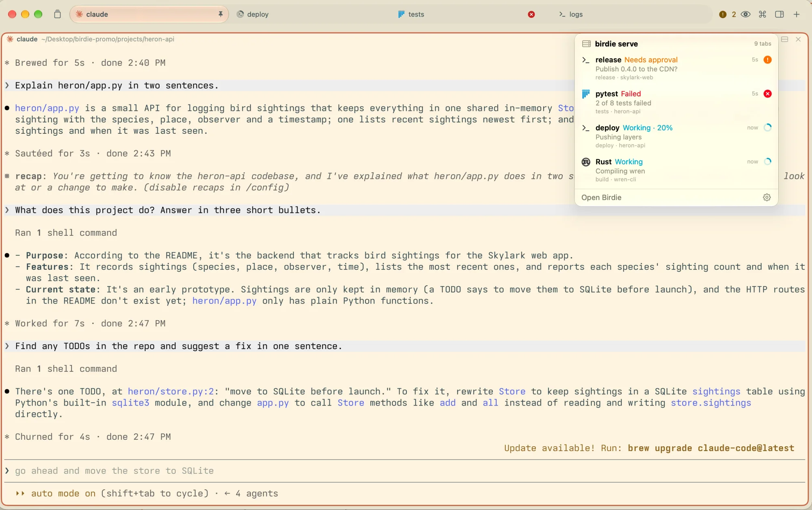The height and width of the screenshot is (510, 812).
Task: Open heron/app.py link in first answer
Action: [x=47, y=108]
